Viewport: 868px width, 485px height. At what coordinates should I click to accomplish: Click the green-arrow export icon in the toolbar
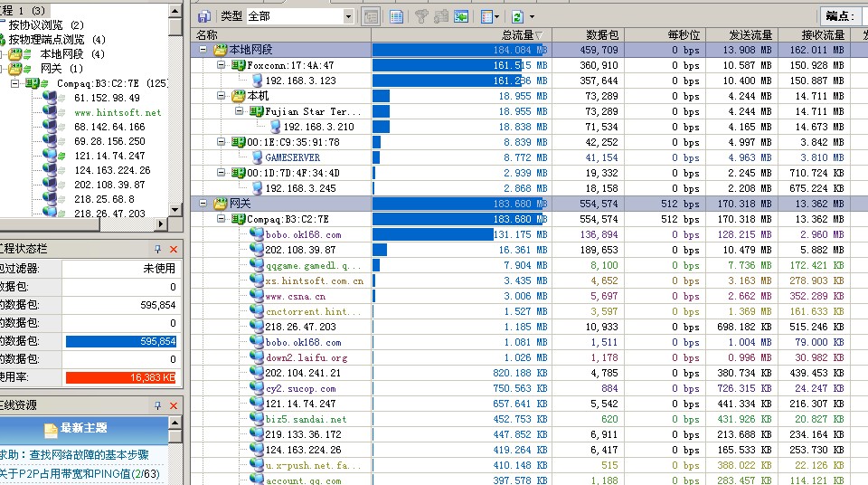461,16
